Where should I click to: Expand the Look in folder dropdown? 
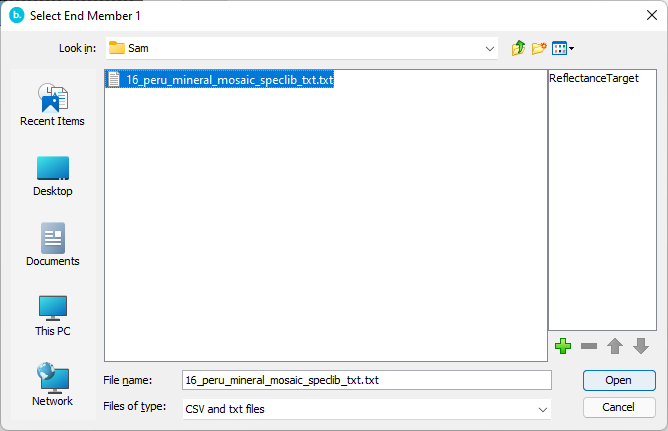[x=490, y=48]
